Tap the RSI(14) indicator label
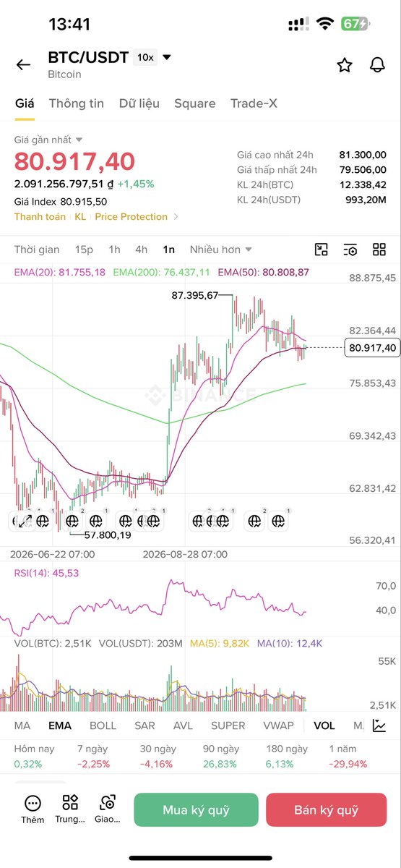 [x=46, y=573]
